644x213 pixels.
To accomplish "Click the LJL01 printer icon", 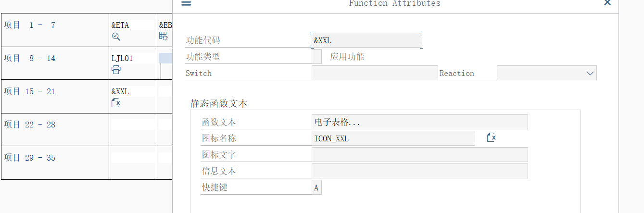I will (x=116, y=70).
